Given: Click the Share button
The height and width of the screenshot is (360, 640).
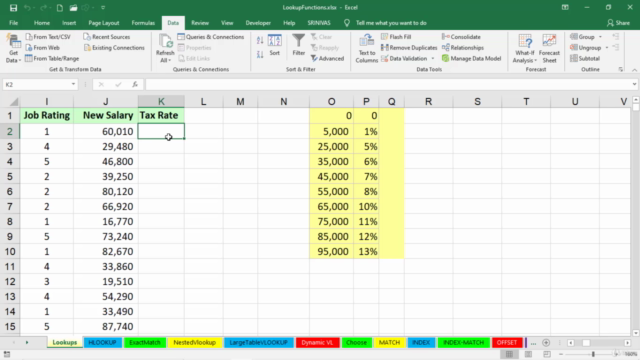Looking at the screenshot, I should pos(618,23).
